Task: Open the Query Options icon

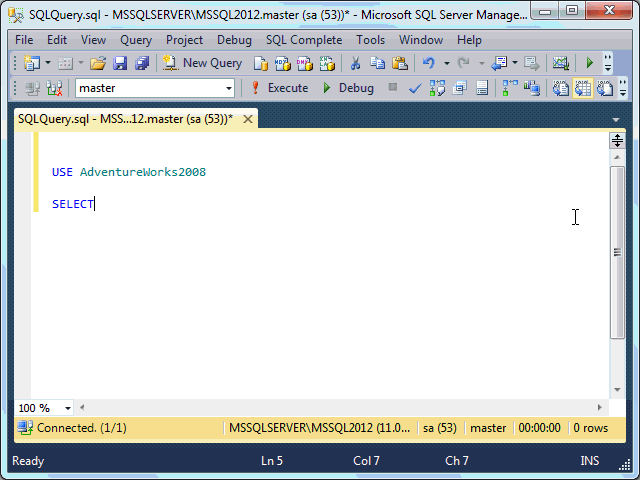Action: pos(460,88)
